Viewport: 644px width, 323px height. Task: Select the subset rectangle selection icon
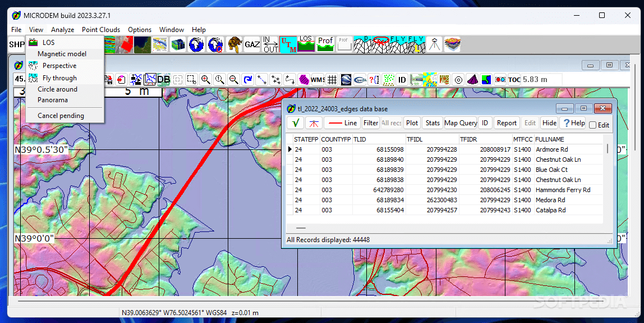(191, 79)
